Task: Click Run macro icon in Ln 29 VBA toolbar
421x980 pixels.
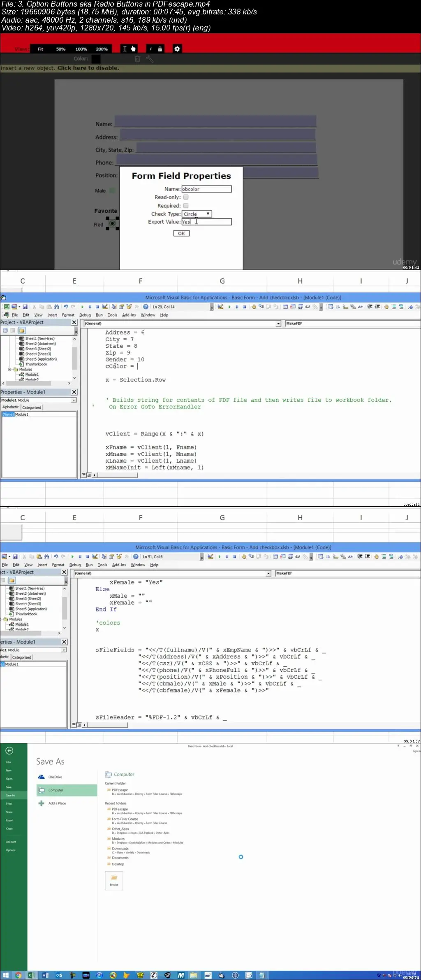Action: 83,307
